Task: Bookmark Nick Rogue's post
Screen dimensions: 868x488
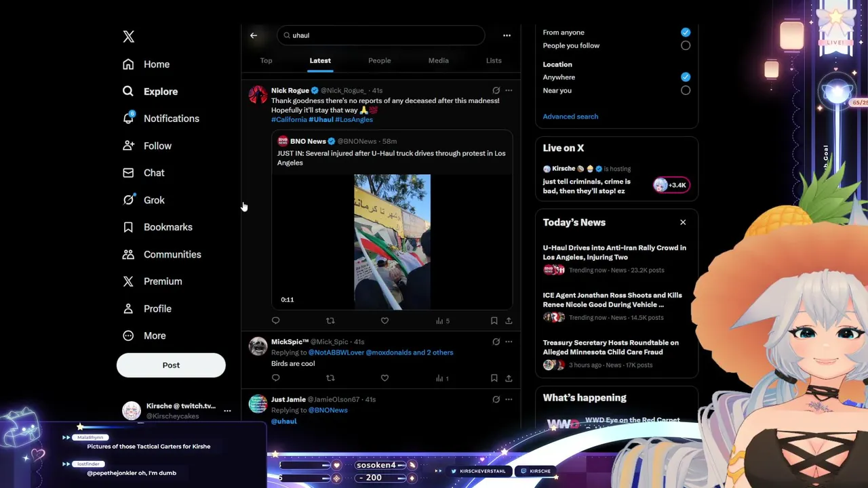Action: click(494, 321)
